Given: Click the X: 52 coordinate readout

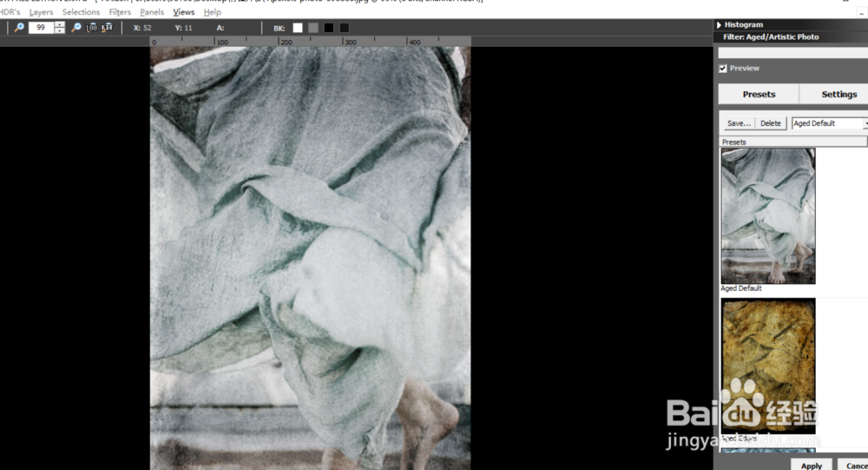Looking at the screenshot, I should (142, 28).
